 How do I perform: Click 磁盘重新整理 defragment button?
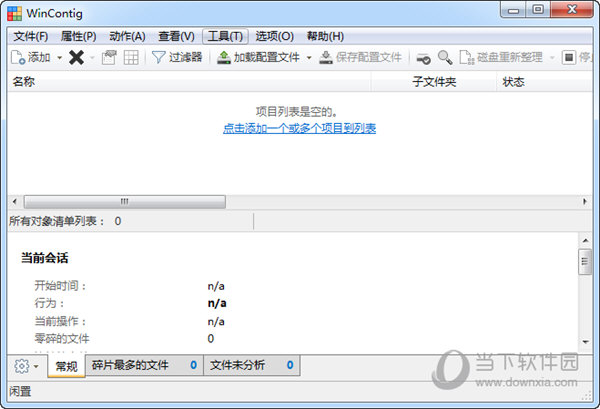(x=501, y=58)
